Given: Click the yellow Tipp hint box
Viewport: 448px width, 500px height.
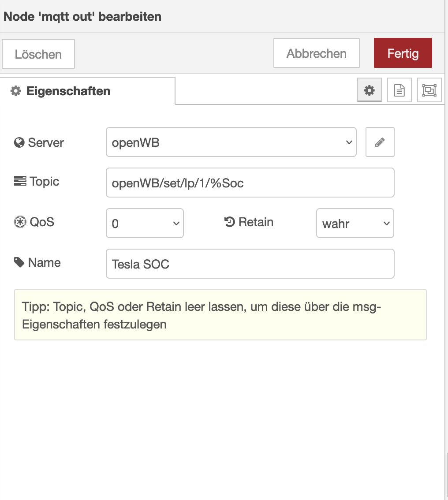Looking at the screenshot, I should pos(220,315).
